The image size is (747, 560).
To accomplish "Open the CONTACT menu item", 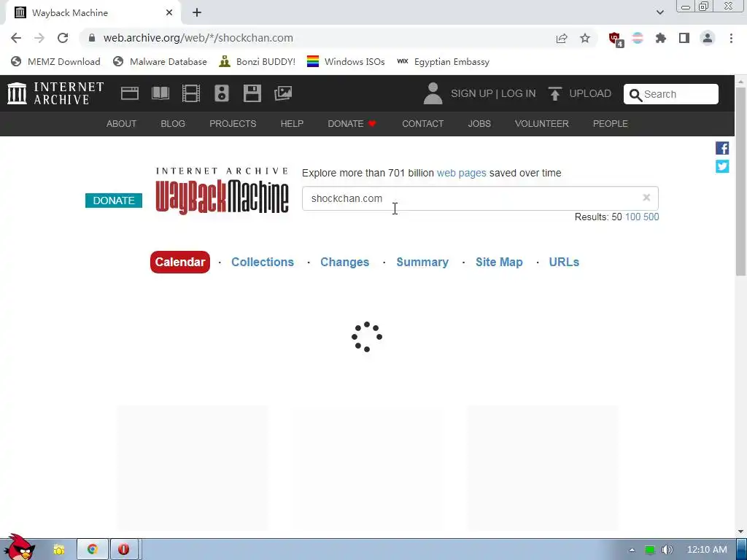I will pos(422,124).
